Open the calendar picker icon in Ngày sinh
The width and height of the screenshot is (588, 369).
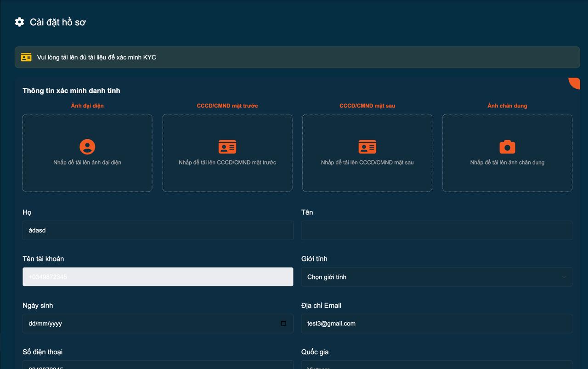pyautogui.click(x=283, y=324)
